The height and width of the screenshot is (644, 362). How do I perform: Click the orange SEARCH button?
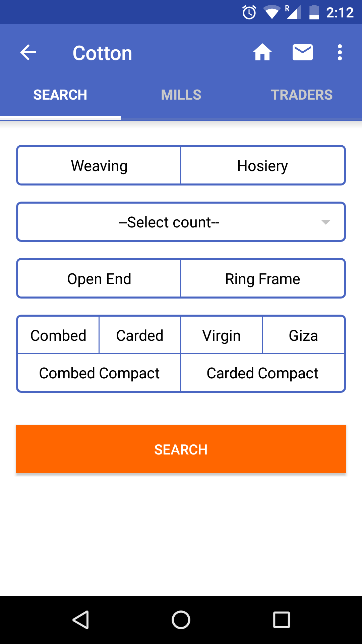(x=181, y=449)
